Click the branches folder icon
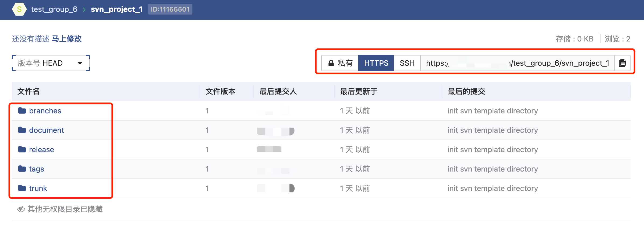644x230 pixels. 22,111
